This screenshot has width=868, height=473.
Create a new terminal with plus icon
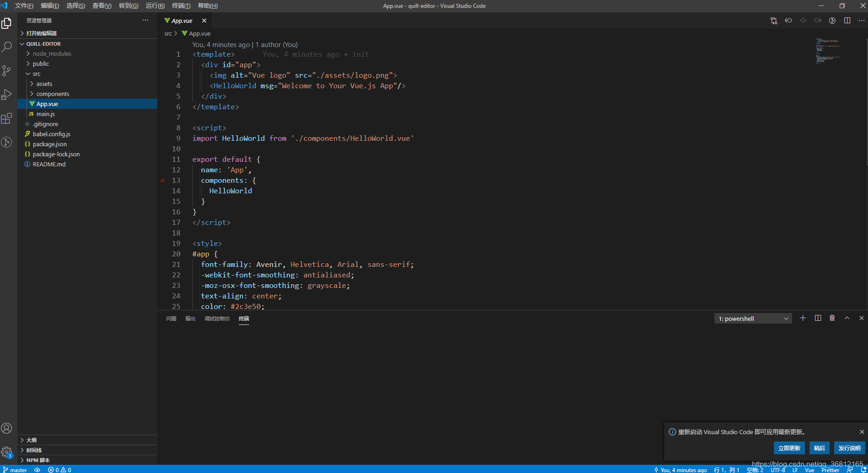point(803,318)
